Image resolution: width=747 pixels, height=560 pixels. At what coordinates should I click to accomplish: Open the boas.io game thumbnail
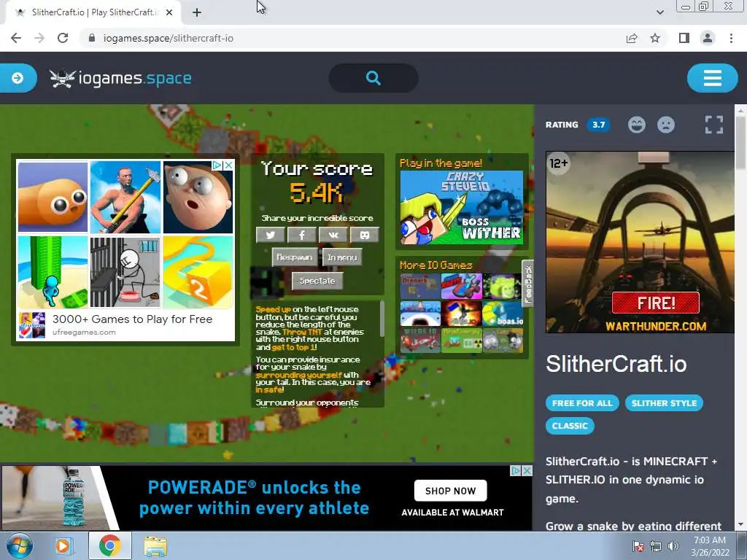pyautogui.click(x=503, y=313)
